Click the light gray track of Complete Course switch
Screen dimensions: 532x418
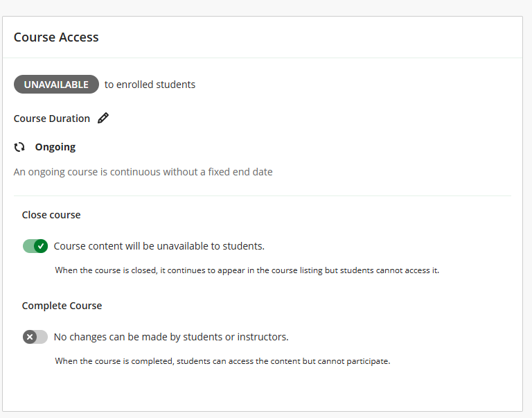42,337
